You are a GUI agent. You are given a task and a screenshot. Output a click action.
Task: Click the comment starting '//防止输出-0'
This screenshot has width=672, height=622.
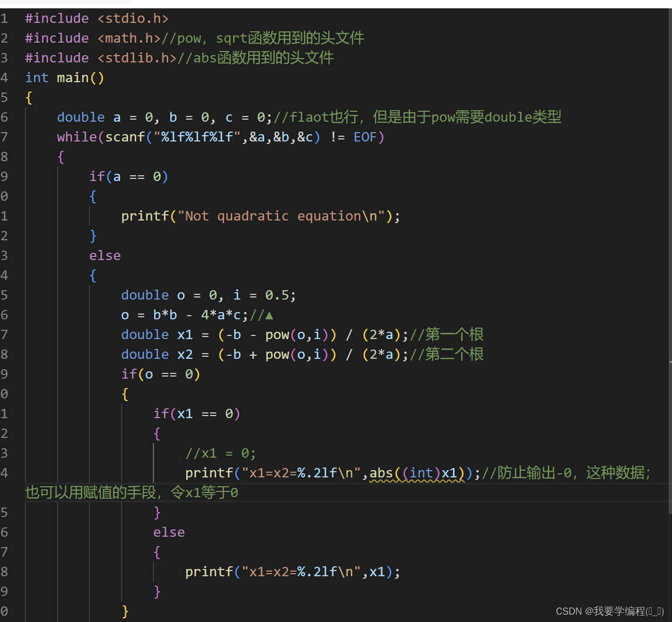tap(566, 473)
